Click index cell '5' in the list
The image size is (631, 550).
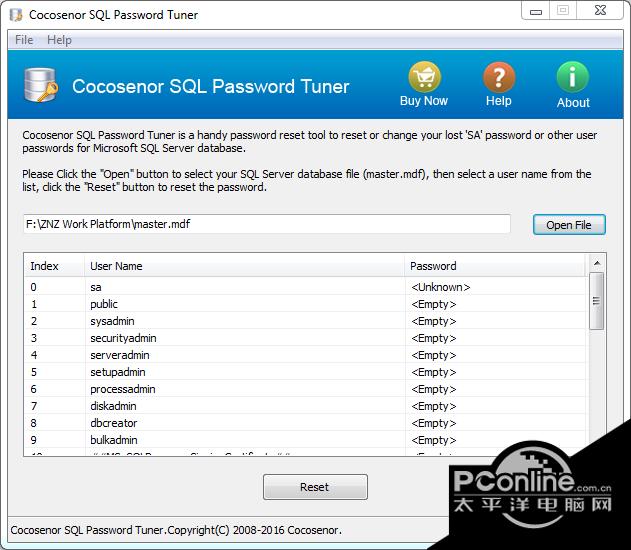(x=33, y=372)
